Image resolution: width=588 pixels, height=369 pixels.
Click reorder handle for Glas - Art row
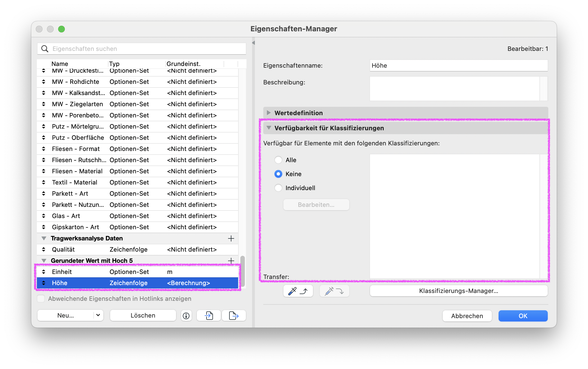pyautogui.click(x=44, y=216)
